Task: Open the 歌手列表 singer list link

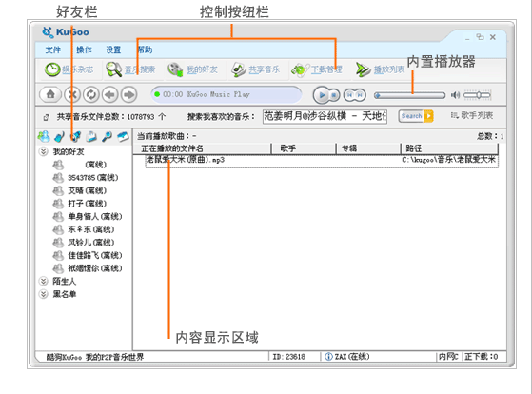Action: tap(472, 115)
